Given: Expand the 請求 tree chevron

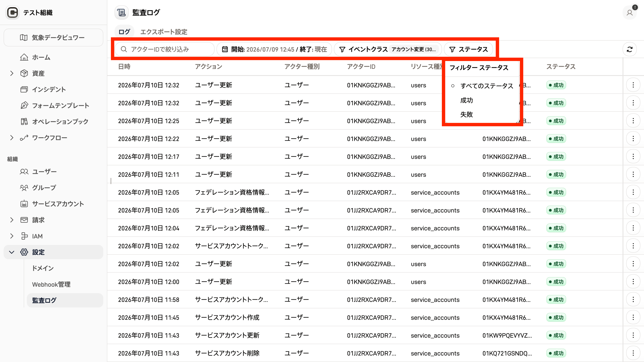Looking at the screenshot, I should 11,220.
